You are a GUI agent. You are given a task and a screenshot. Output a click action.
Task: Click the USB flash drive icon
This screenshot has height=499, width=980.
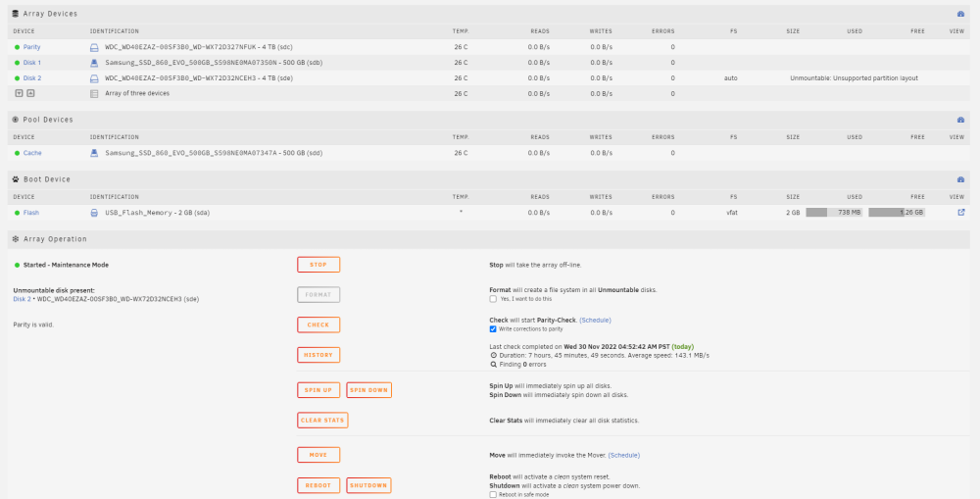pyautogui.click(x=94, y=213)
